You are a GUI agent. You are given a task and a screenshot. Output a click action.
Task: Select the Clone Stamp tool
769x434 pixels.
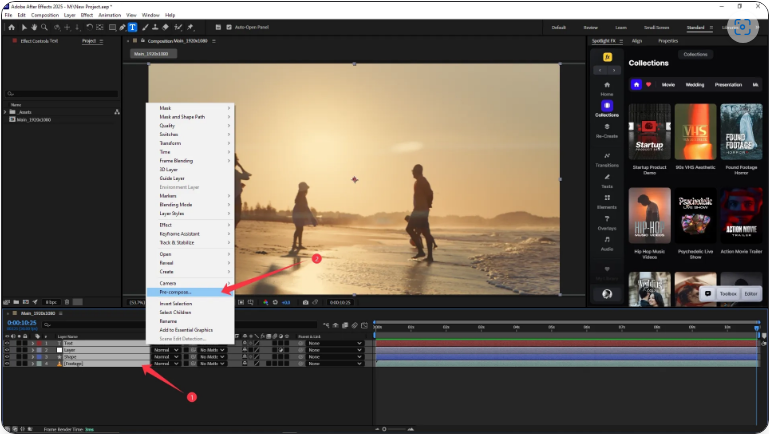(x=155, y=27)
